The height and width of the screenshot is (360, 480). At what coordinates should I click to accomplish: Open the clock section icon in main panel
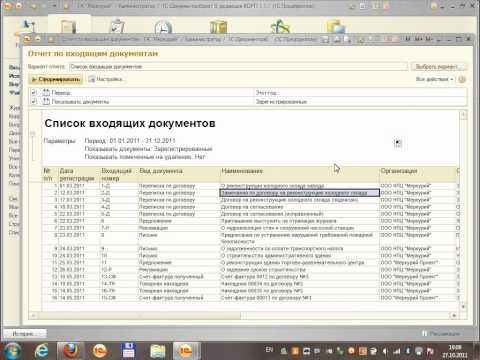(163, 28)
